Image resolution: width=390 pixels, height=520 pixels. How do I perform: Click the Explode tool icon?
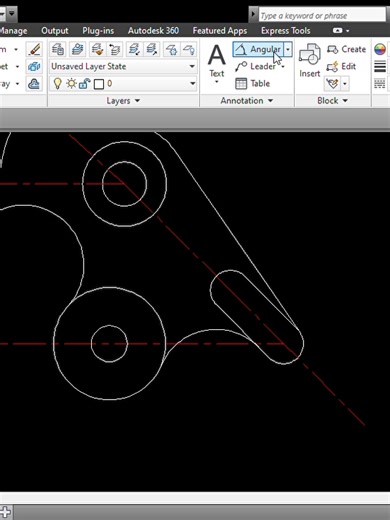(34, 66)
